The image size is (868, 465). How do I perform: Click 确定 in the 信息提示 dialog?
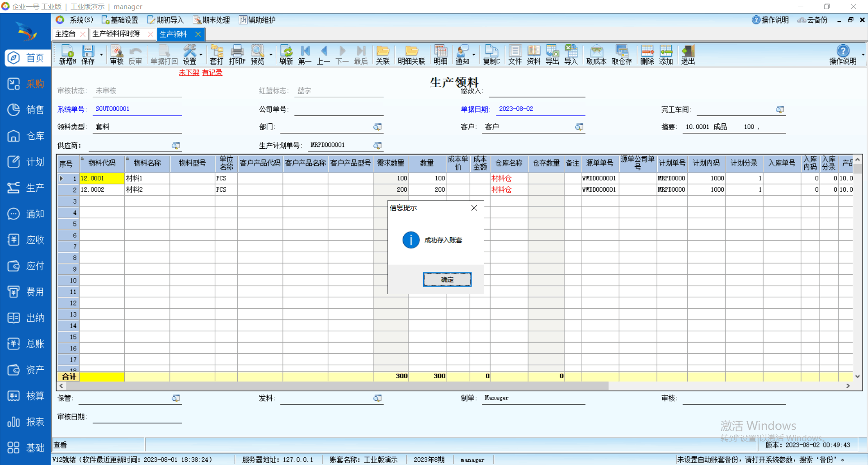coord(447,280)
